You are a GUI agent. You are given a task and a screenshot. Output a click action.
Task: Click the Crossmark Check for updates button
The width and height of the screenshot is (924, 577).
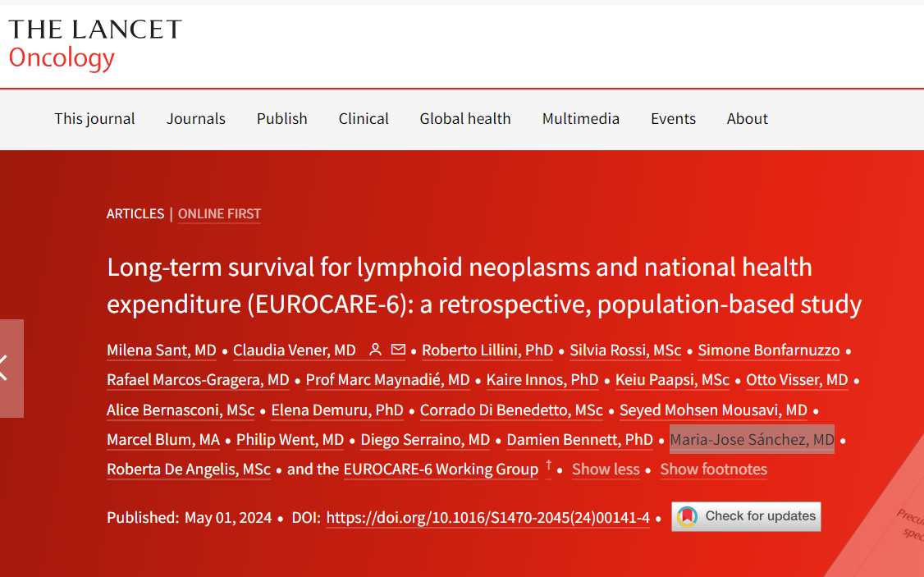(x=746, y=516)
